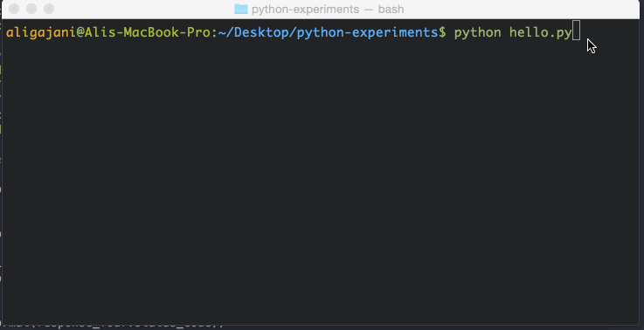The height and width of the screenshot is (330, 644).
Task: Close the terminal window with the leftmost button
Action: click(x=14, y=9)
